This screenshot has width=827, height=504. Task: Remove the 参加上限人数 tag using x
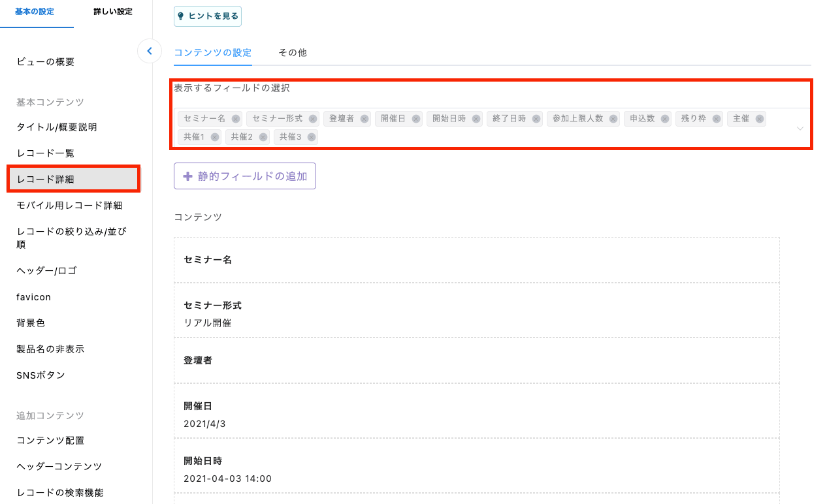pos(613,119)
